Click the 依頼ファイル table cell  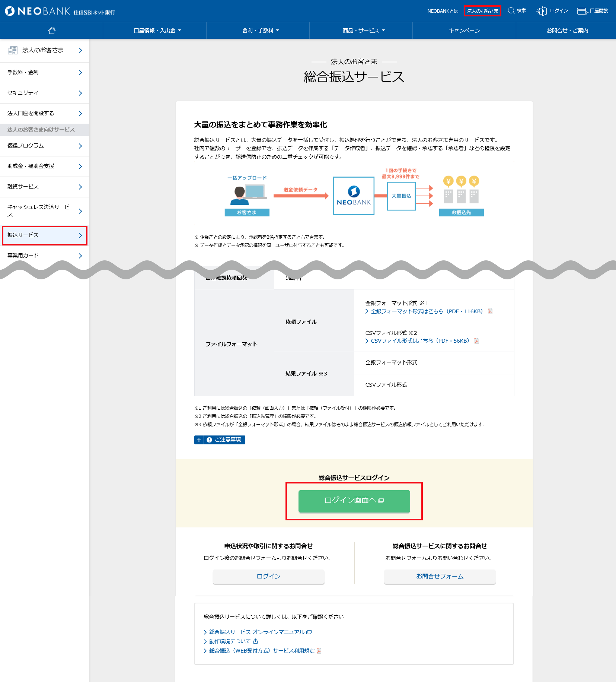[314, 321]
